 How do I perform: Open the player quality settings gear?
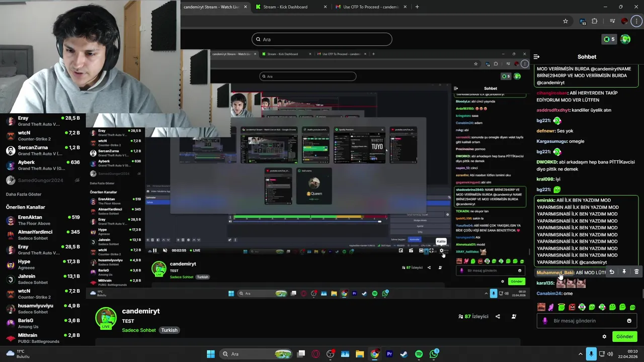(441, 250)
